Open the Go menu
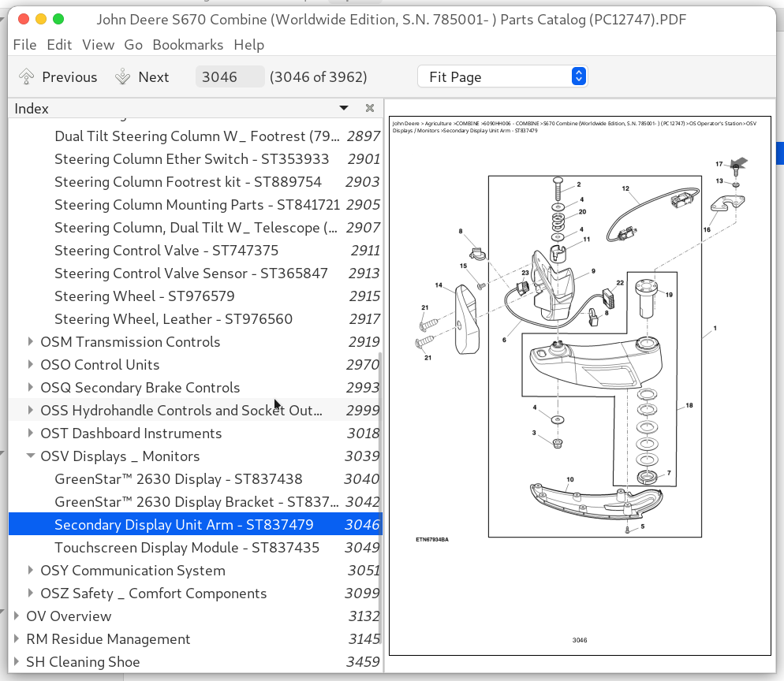The image size is (784, 681). (133, 45)
